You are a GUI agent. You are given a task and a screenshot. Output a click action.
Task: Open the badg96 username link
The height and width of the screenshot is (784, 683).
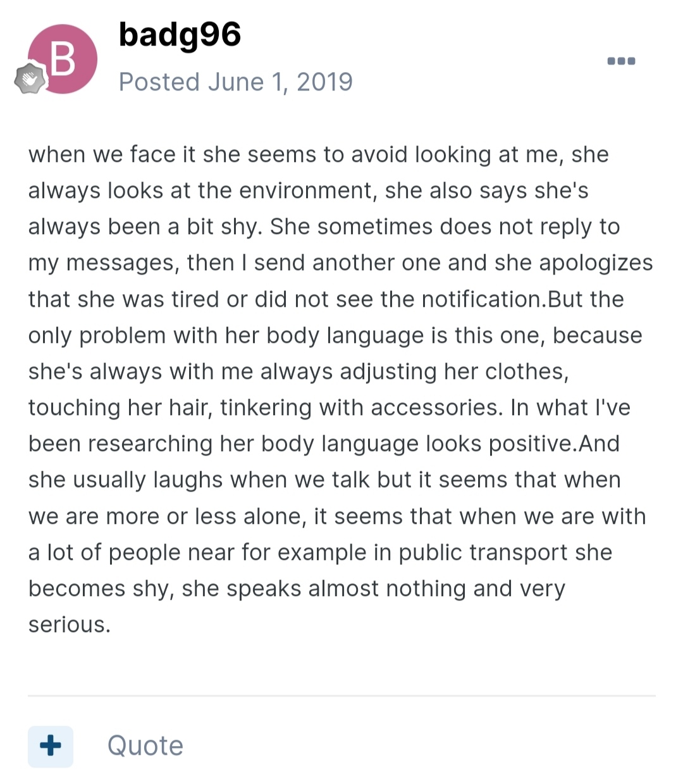pyautogui.click(x=180, y=34)
